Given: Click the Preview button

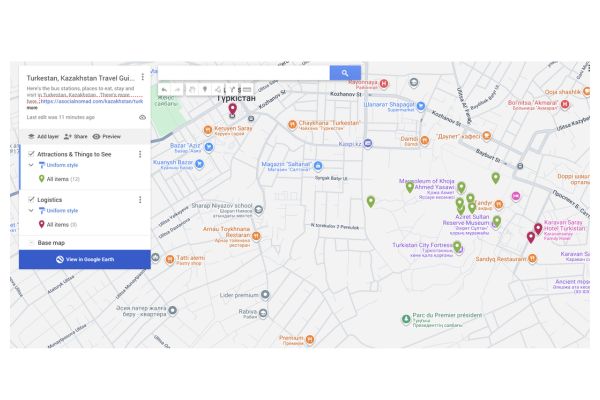Looking at the screenshot, I should click(x=107, y=136).
